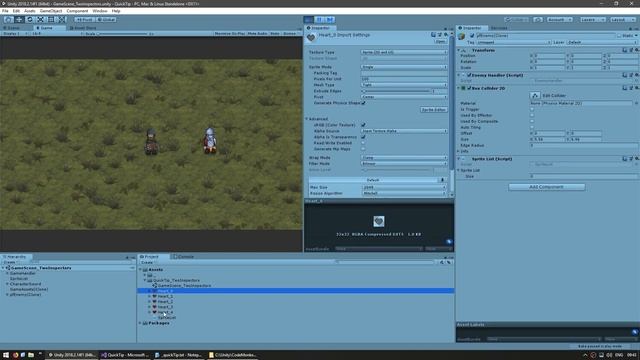Select the combined Transform tool
This screenshot has height=360, width=640.
point(61,20)
